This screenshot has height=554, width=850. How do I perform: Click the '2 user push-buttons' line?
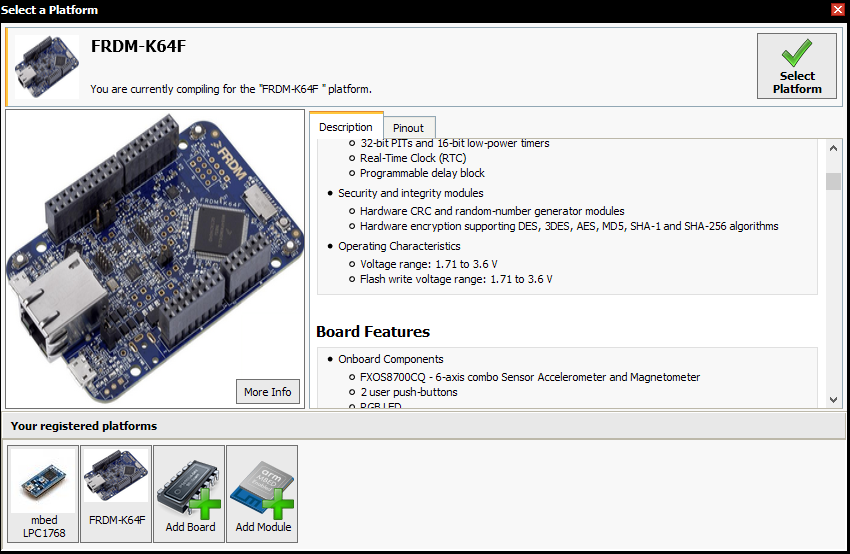(409, 392)
